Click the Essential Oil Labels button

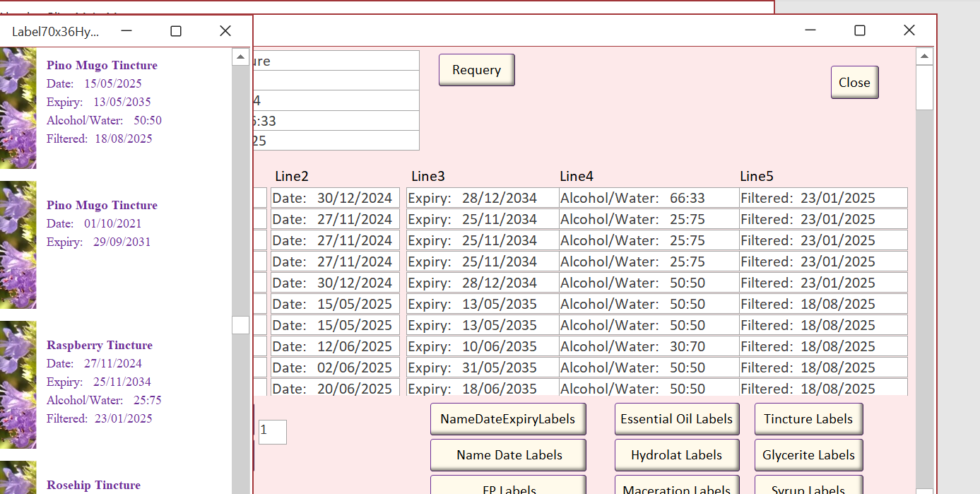point(676,419)
